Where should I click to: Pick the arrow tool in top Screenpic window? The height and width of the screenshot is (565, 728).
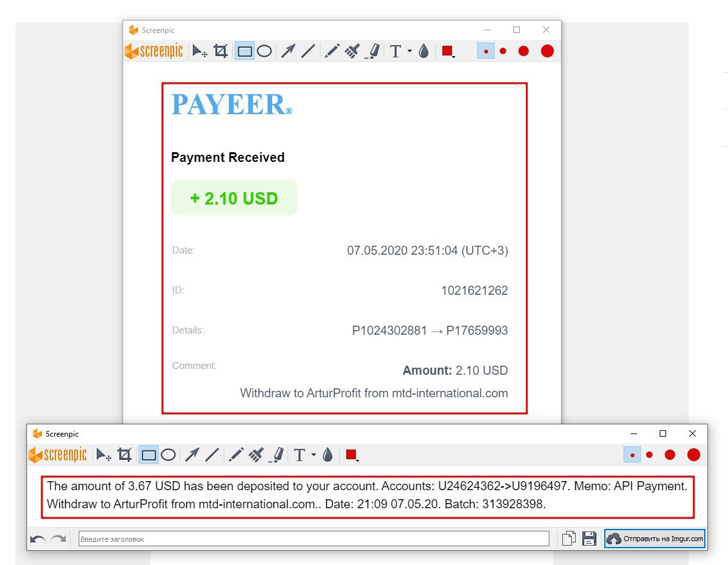click(288, 51)
